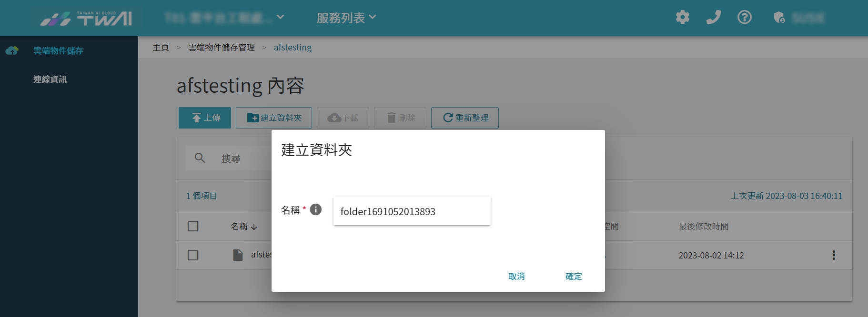Click the 雲端物件儲存管理 breadcrumb link

[x=222, y=48]
